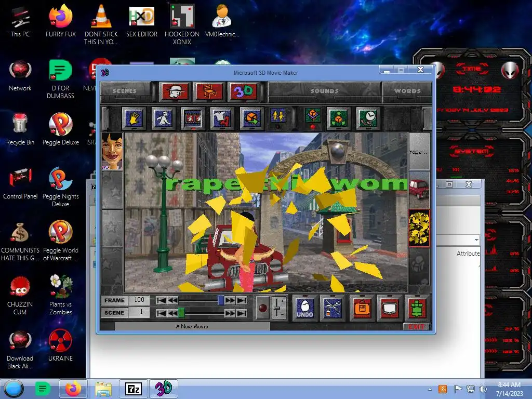Open the dropdown arrow in the background window

pos(476,240)
